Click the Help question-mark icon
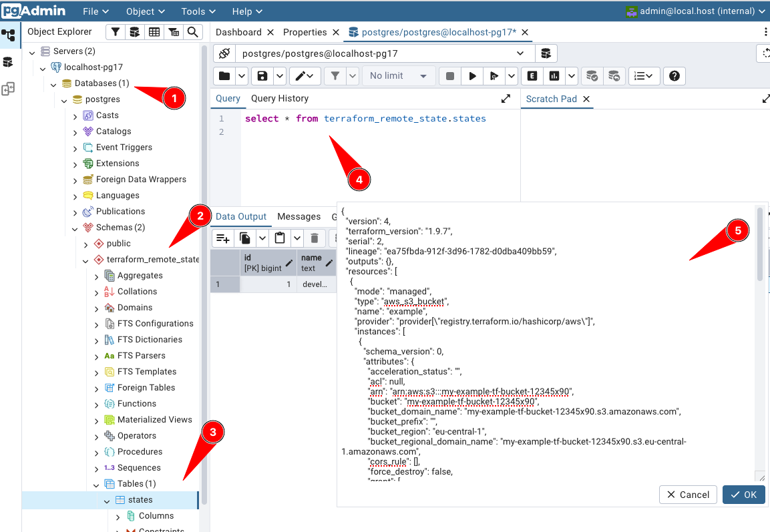Screen dimensions: 770x532 click(x=674, y=75)
